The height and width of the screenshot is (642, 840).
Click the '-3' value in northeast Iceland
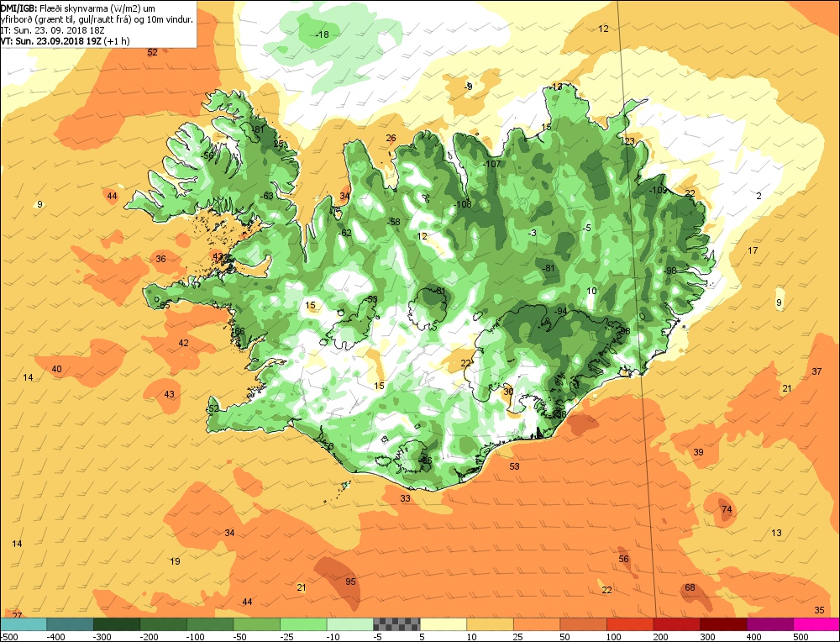pyautogui.click(x=532, y=233)
